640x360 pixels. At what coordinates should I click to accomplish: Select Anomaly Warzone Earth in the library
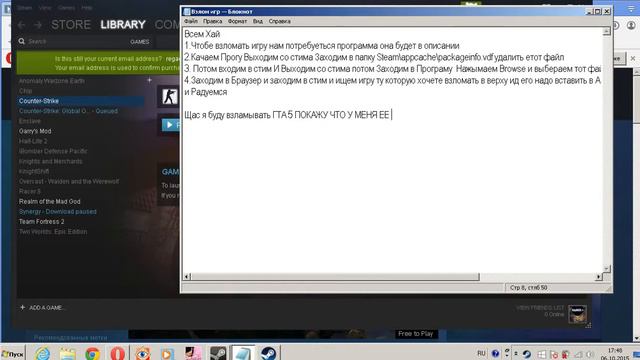tap(52, 81)
